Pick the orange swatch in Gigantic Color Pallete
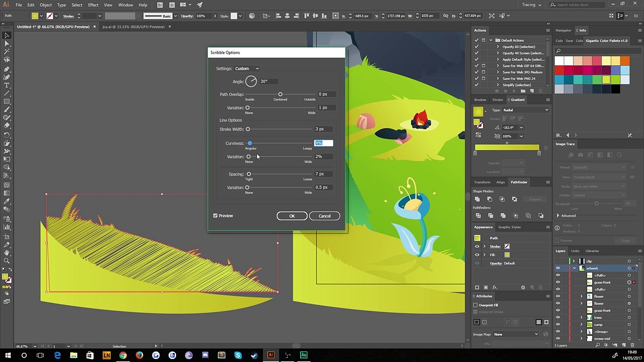The width and height of the screenshot is (644, 362). coord(625,61)
